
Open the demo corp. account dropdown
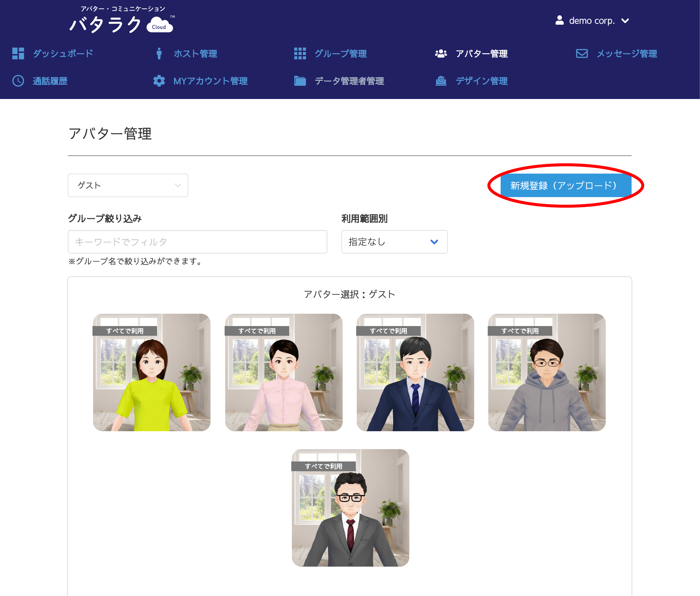click(x=592, y=21)
